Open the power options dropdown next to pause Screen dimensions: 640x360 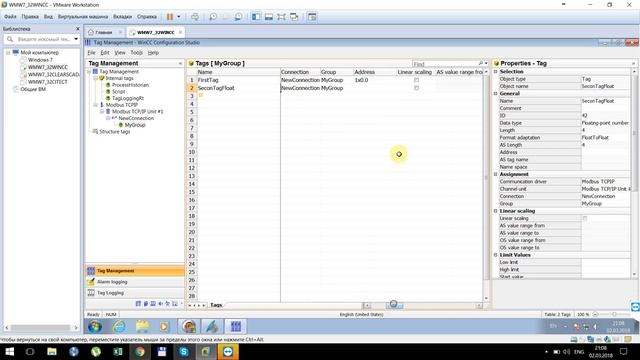pyautogui.click(x=178, y=17)
